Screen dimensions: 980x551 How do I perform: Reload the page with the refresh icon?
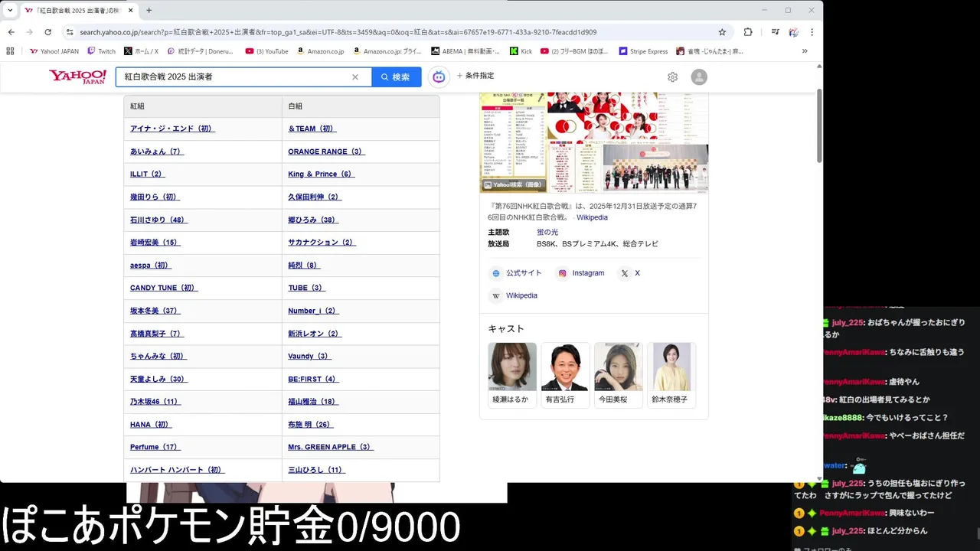(x=47, y=32)
